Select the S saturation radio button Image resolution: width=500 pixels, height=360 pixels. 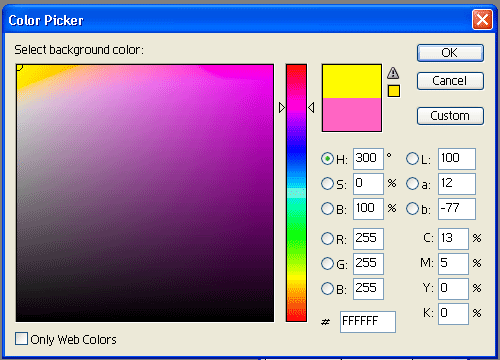coord(327,184)
